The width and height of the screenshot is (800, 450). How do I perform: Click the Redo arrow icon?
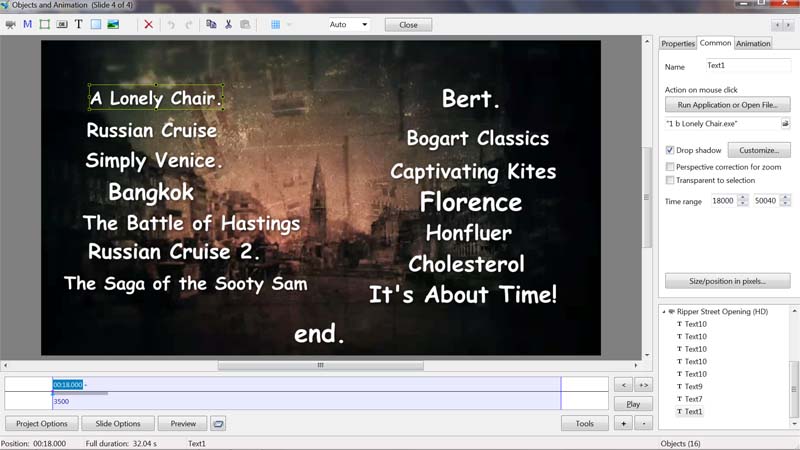click(x=188, y=24)
